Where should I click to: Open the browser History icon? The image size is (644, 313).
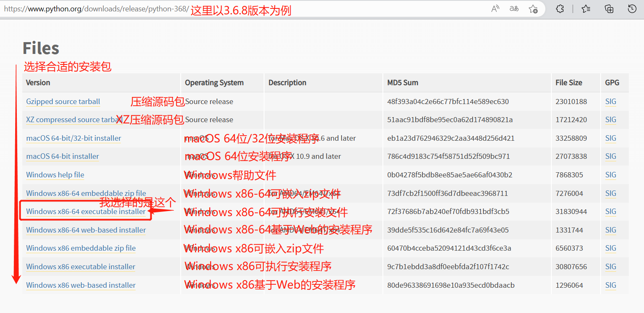click(632, 8)
